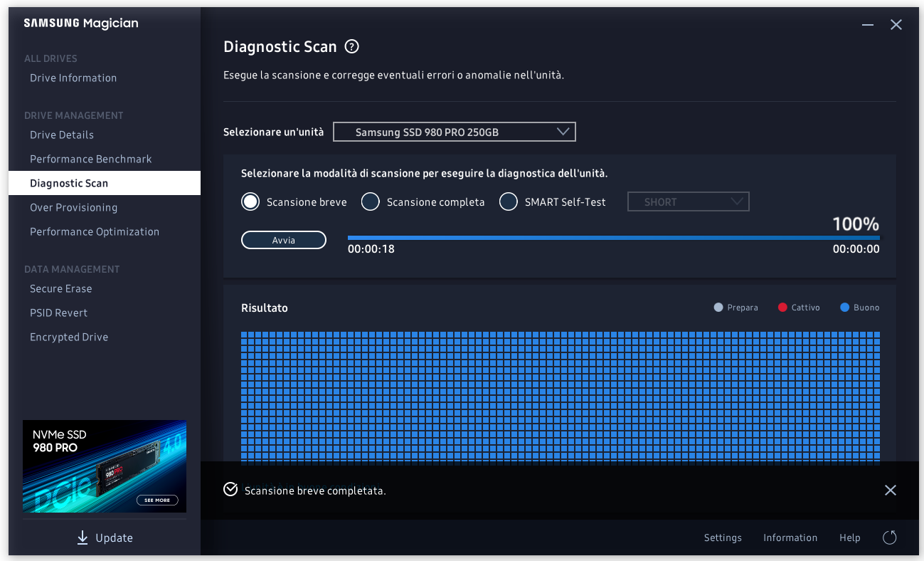Image resolution: width=924 pixels, height=561 pixels.
Task: Click the Avvia start button
Action: [284, 241]
